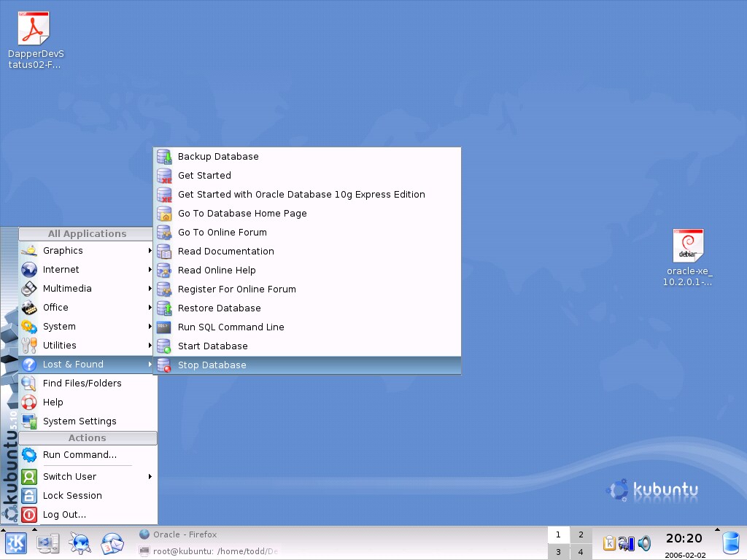Switch to virtual desktop 3
Screen dimensions: 747x560
click(x=558, y=552)
